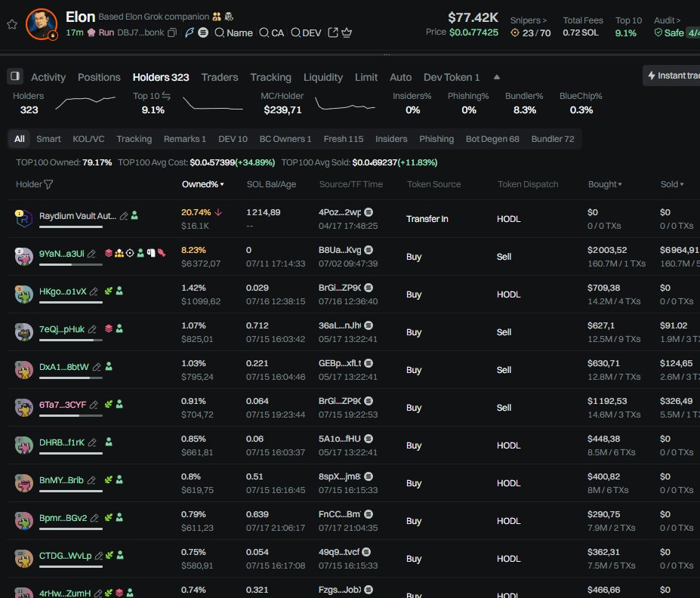Open the source link icon beside 49q9...tvcf
The image size is (700, 598).
coord(366,552)
